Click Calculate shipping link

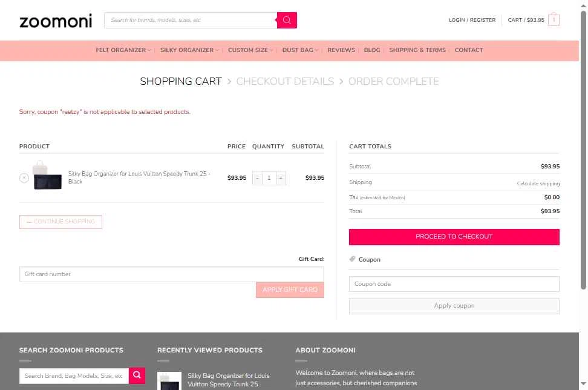[538, 183]
